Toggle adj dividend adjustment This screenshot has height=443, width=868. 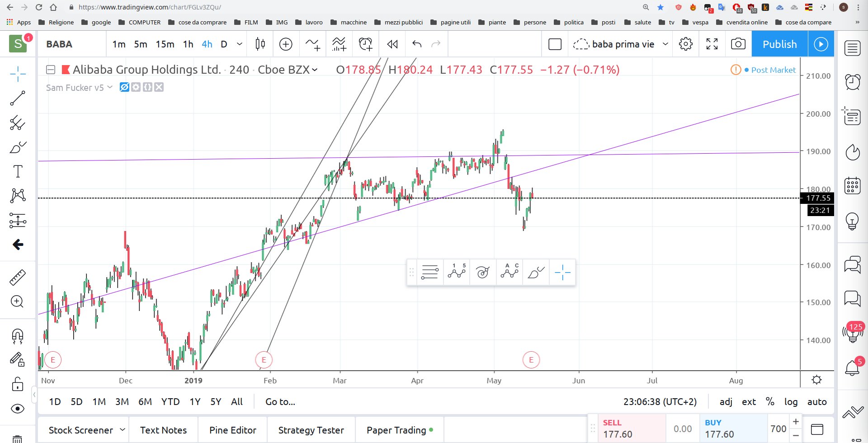click(726, 401)
